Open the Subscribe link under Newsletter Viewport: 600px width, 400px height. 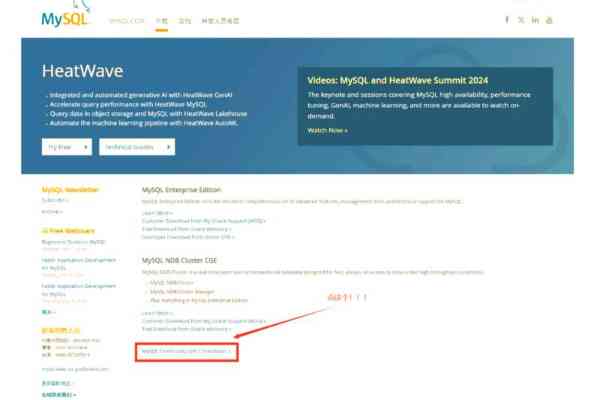(55, 200)
